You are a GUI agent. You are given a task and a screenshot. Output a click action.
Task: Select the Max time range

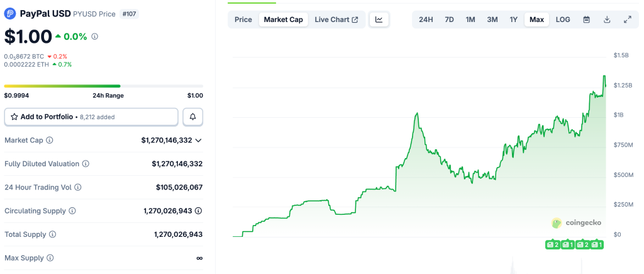pyautogui.click(x=536, y=20)
